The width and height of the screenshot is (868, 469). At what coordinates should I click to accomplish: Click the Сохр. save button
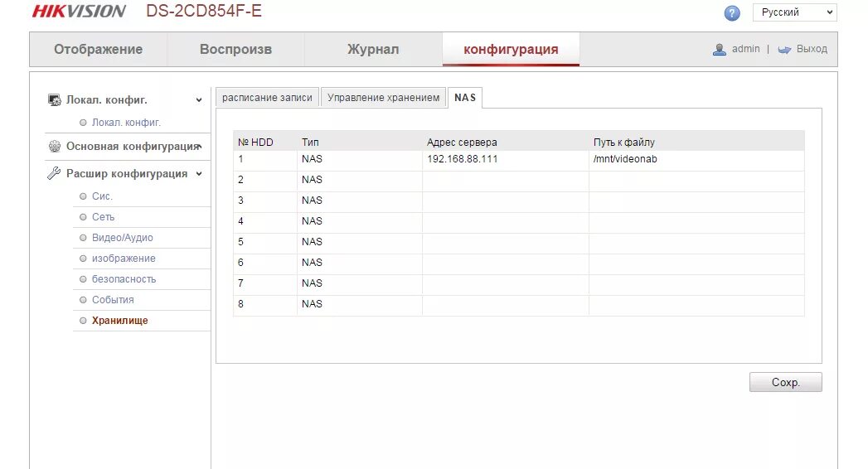coord(786,382)
